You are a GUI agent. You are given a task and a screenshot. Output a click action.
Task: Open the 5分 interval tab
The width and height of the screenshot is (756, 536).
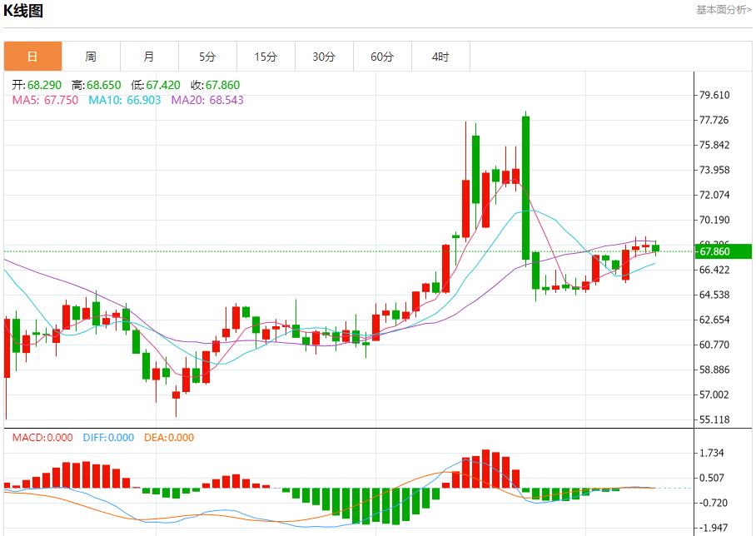click(207, 57)
